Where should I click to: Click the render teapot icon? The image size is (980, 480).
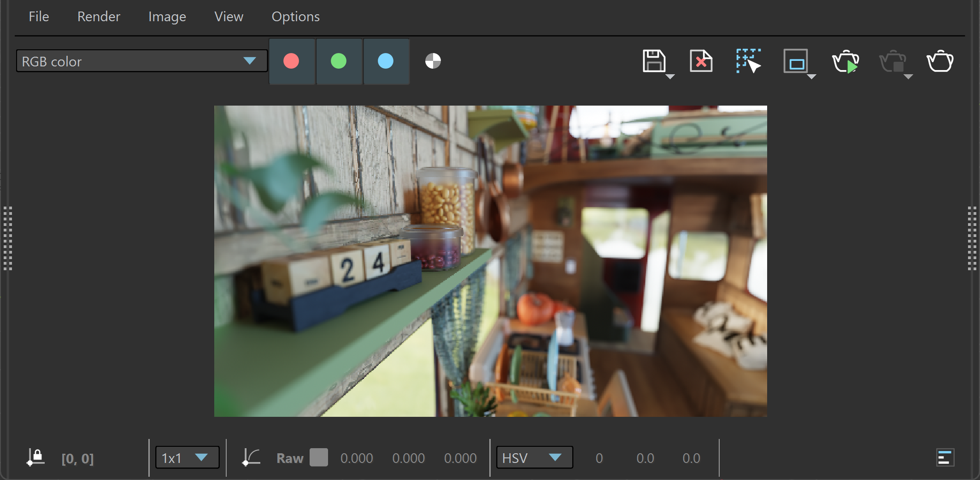click(940, 61)
